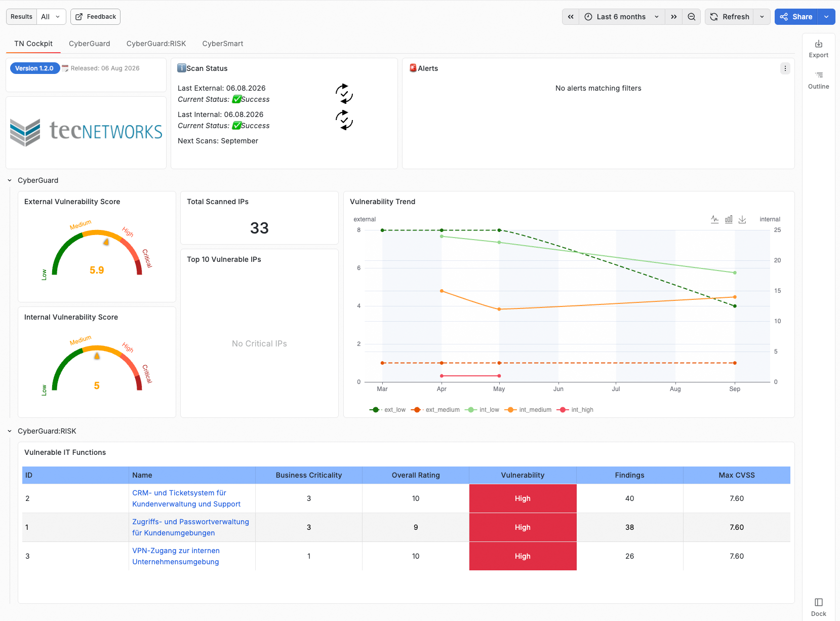The image size is (840, 621).
Task: Toggle the int_high series in the legend
Action: coord(575,410)
